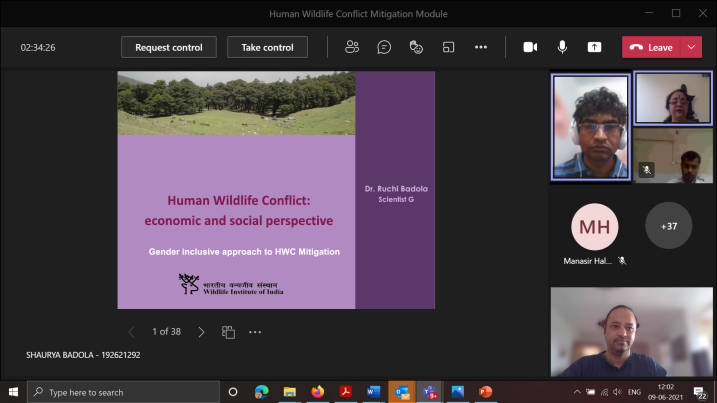Open the slide grid view icon
717x403 pixels.
click(228, 332)
